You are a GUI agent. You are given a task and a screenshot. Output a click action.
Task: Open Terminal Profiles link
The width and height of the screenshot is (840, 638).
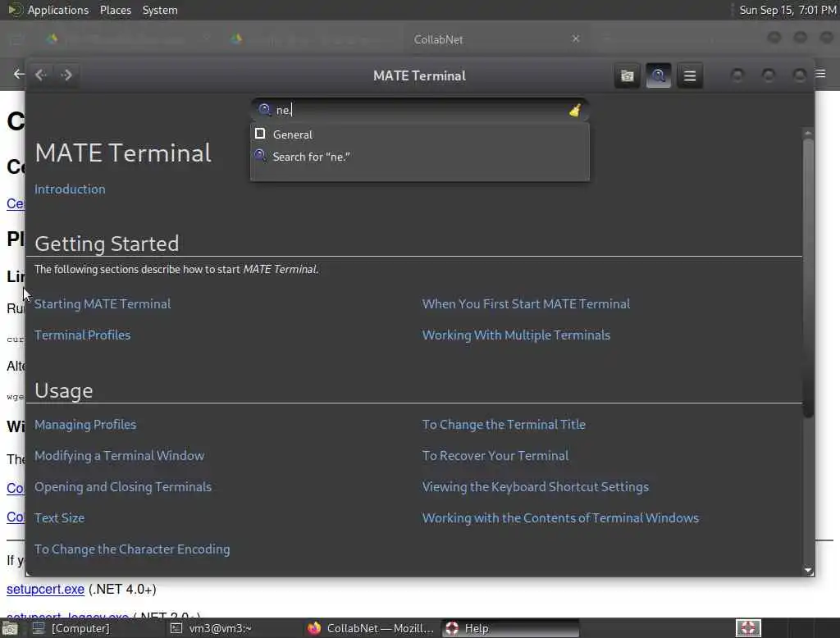point(83,335)
